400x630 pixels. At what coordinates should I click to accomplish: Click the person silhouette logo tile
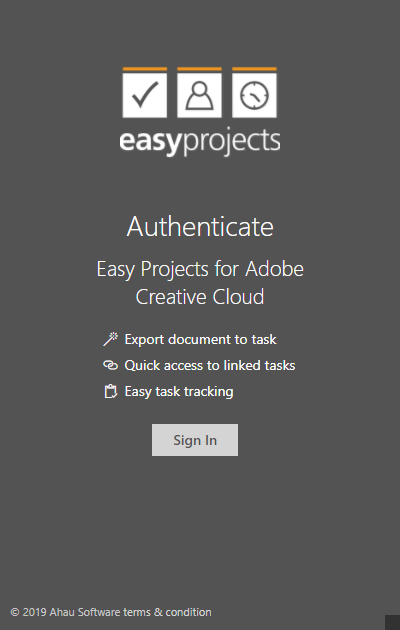[x=199, y=95]
